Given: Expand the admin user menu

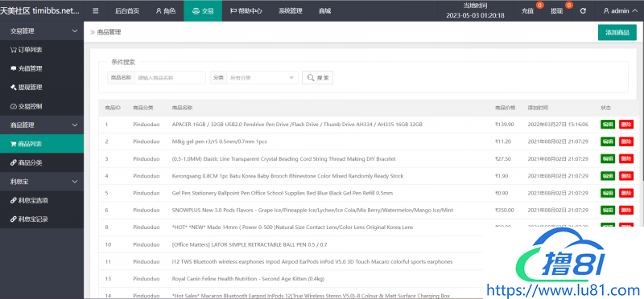Looking at the screenshot, I should click(x=621, y=11).
